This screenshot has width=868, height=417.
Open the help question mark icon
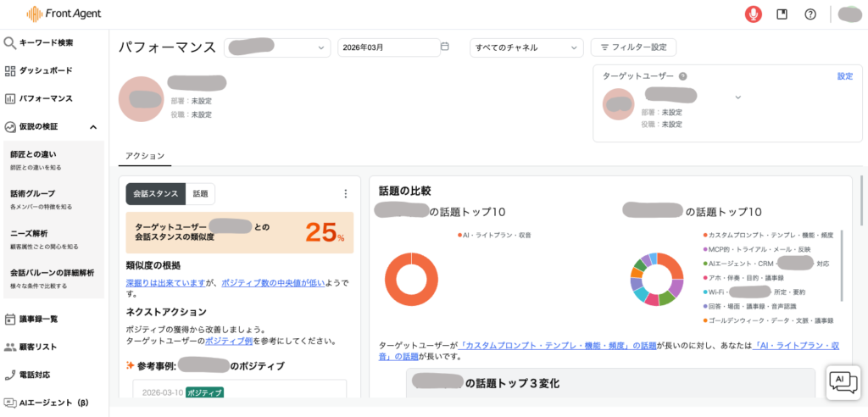click(810, 14)
